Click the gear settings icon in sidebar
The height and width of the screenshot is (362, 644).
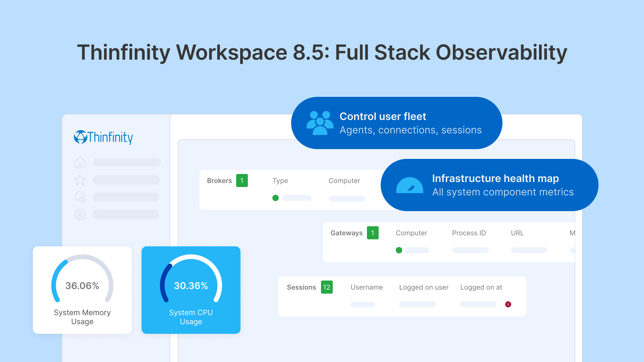[80, 215]
